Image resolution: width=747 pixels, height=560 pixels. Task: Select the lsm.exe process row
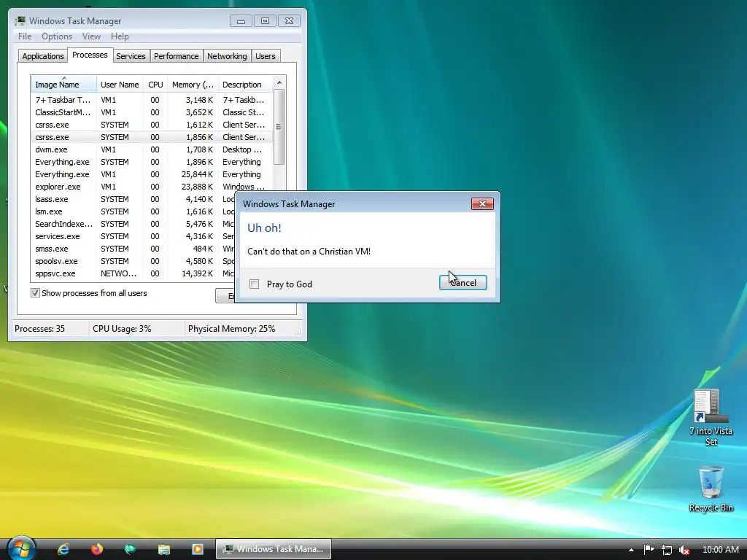[133, 211]
